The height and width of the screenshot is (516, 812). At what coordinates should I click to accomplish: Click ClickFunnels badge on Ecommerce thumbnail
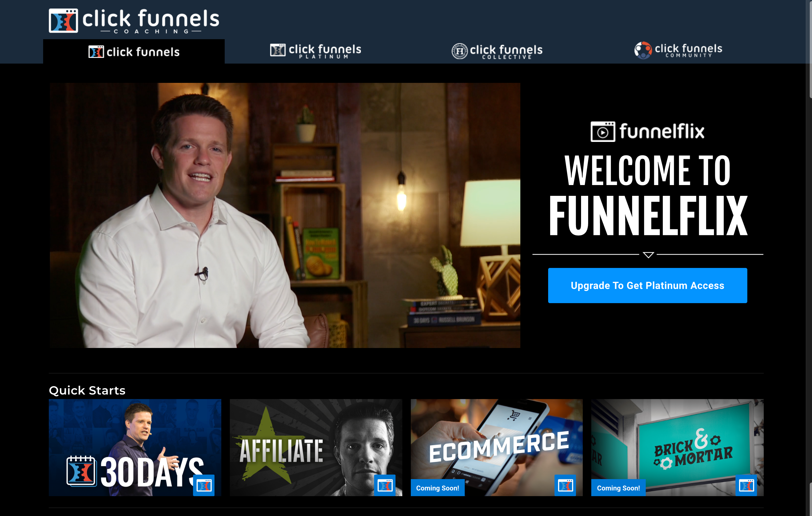tap(565, 485)
